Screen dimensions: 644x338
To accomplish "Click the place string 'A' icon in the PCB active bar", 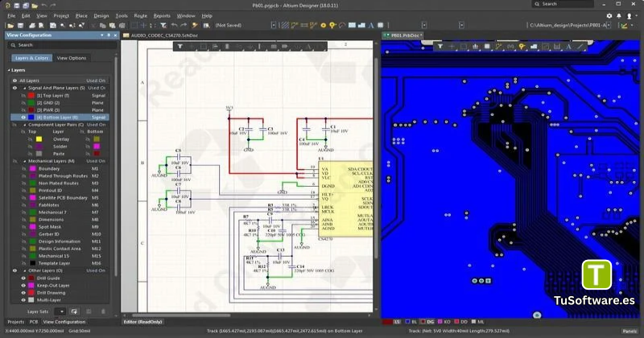I will tap(569, 47).
